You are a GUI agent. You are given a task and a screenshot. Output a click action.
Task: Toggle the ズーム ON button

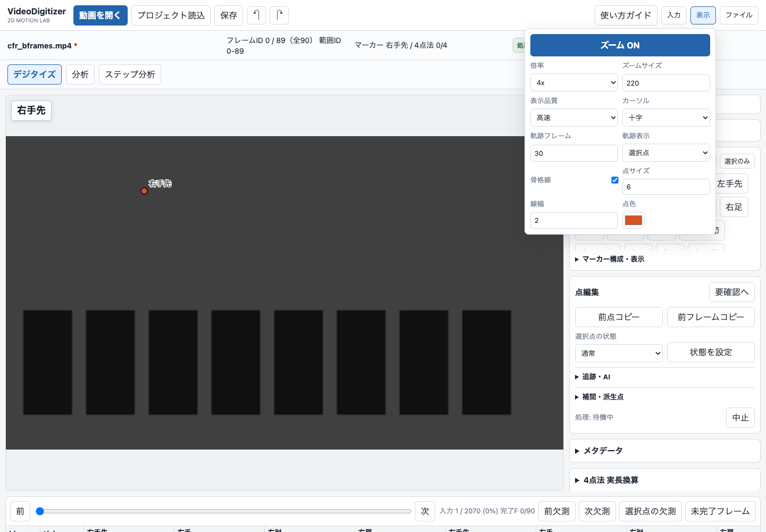click(620, 45)
